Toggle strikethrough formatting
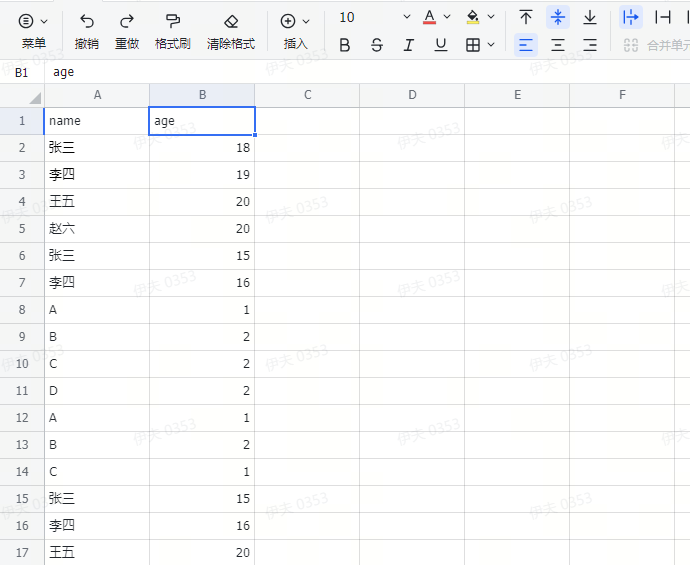Screen dimensions: 690x565 (x=377, y=45)
